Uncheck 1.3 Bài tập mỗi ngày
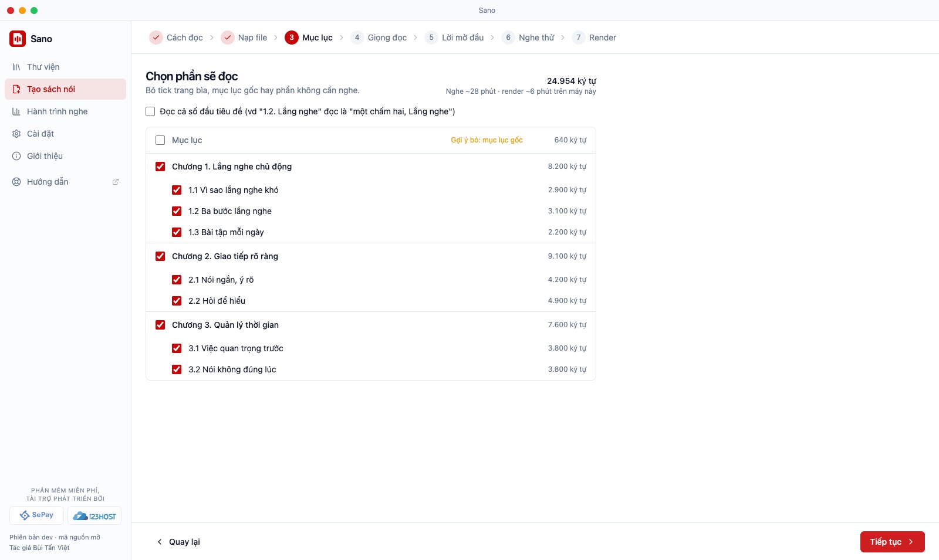 point(177,232)
